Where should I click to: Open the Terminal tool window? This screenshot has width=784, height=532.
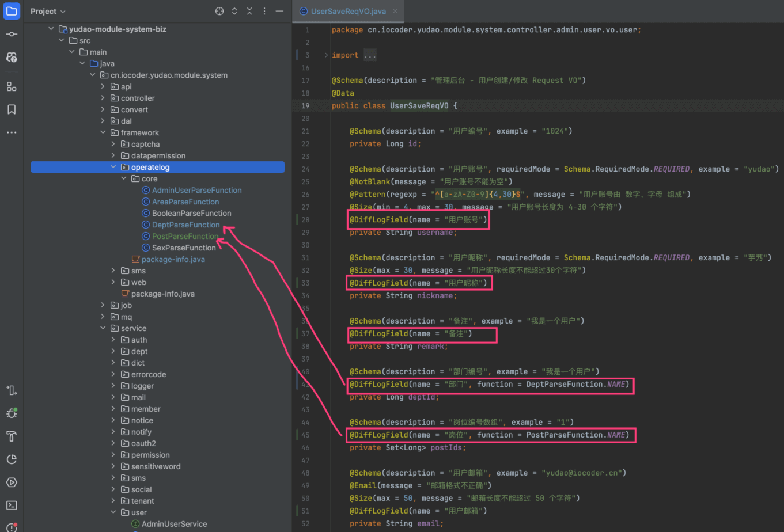[12, 505]
